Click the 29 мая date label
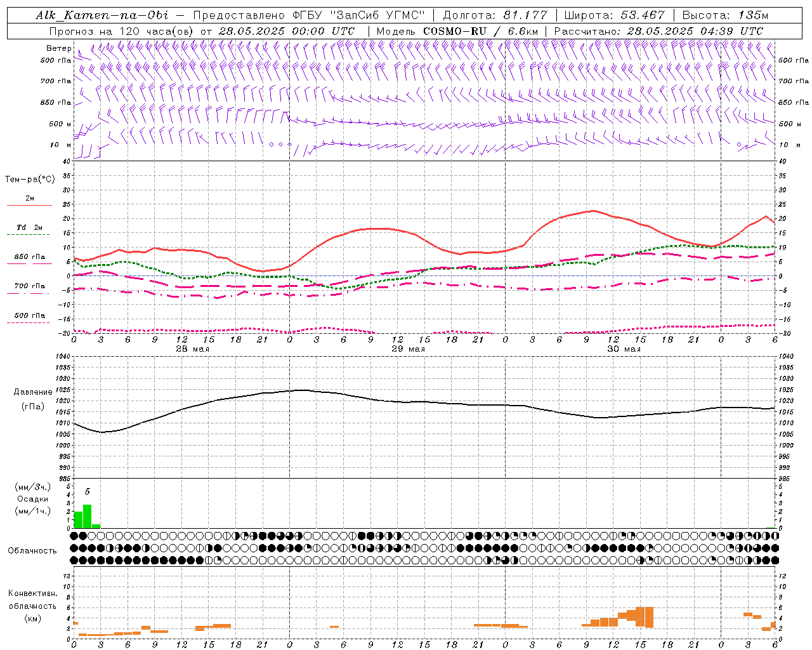This screenshot has height=650, width=812. coord(408,349)
